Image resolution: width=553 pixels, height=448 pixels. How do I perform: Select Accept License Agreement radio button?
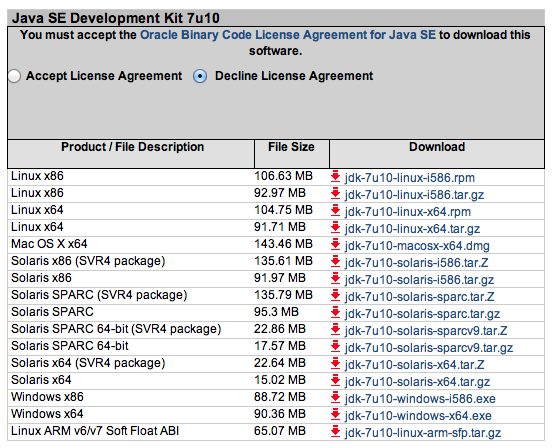[14, 76]
